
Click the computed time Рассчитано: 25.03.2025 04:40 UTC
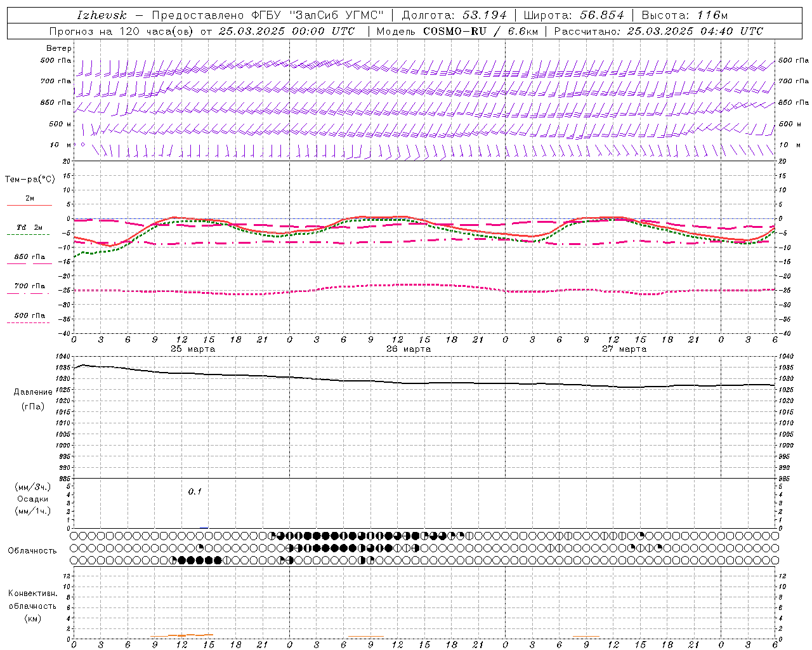click(658, 31)
